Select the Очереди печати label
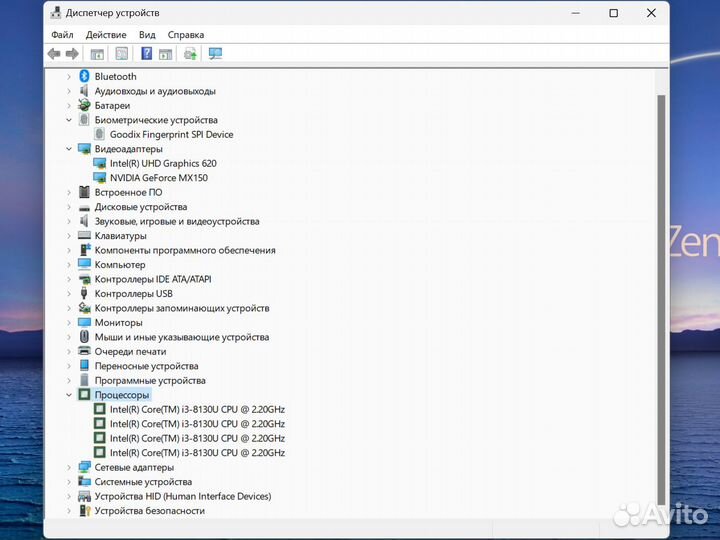 point(130,351)
